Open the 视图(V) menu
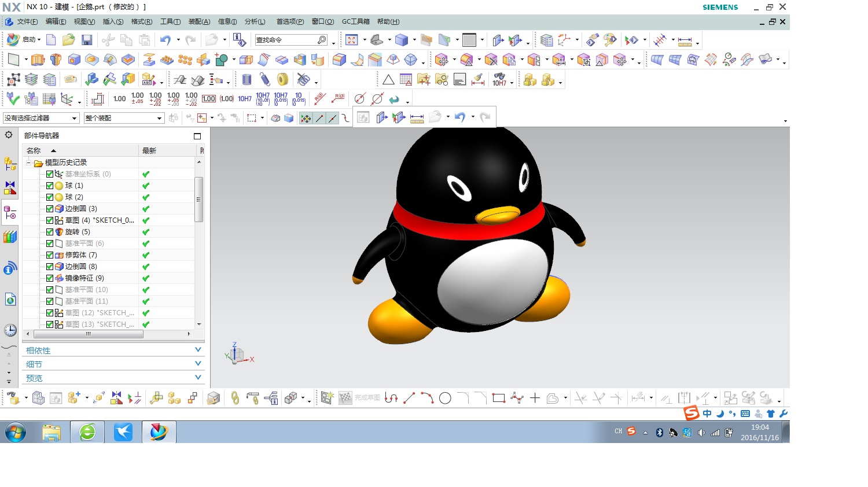 84,21
